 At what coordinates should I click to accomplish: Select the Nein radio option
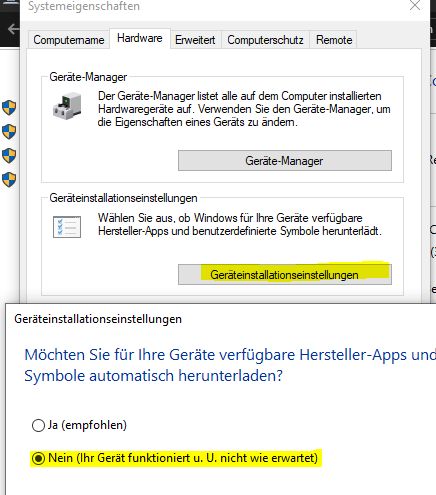[38, 459]
